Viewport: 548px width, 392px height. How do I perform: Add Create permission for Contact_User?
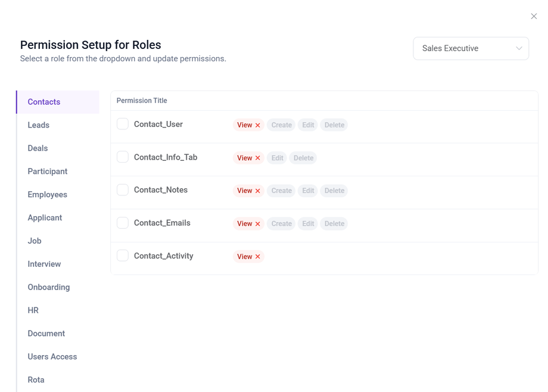281,125
